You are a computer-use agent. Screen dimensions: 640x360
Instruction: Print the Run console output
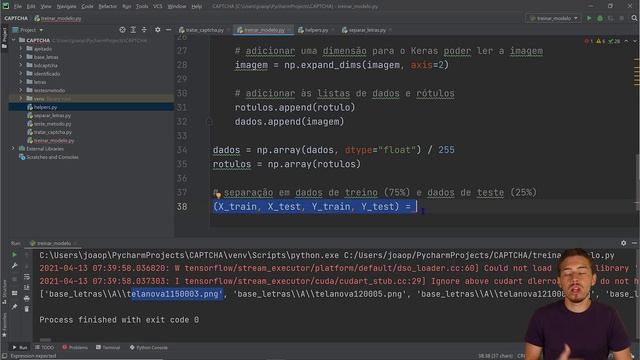point(27,299)
